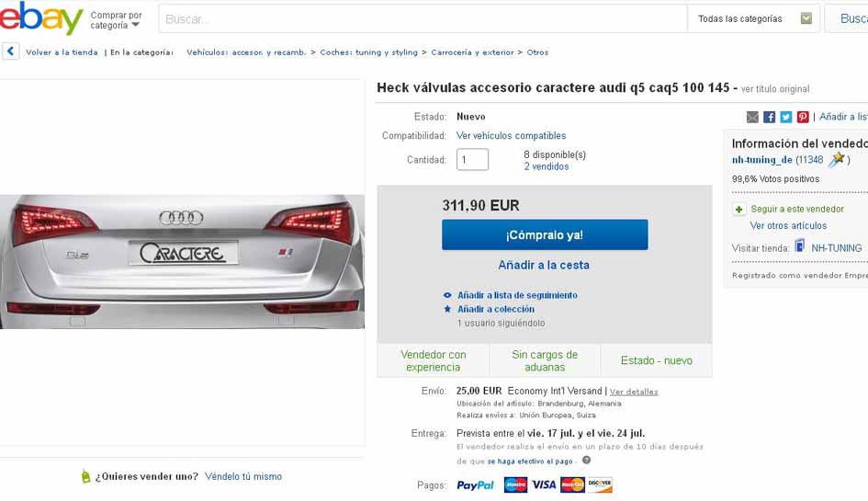Open the Comprar por categoría dropdown
Screen dimensions: 868x501
pyautogui.click(x=116, y=20)
